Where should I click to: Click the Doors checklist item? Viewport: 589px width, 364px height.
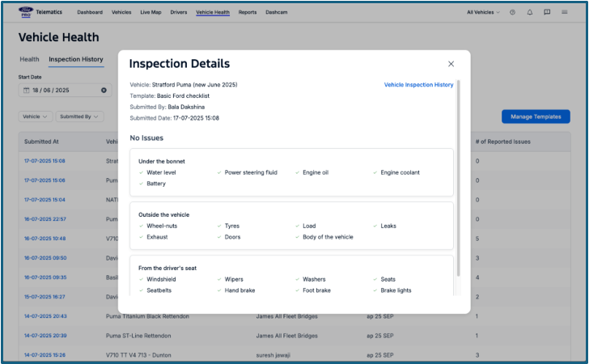(229, 237)
